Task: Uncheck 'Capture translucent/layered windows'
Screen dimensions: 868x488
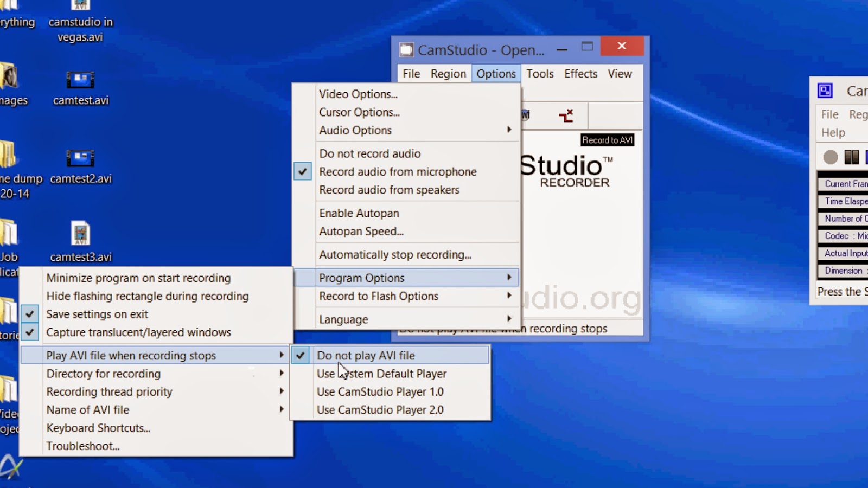Action: pos(139,332)
